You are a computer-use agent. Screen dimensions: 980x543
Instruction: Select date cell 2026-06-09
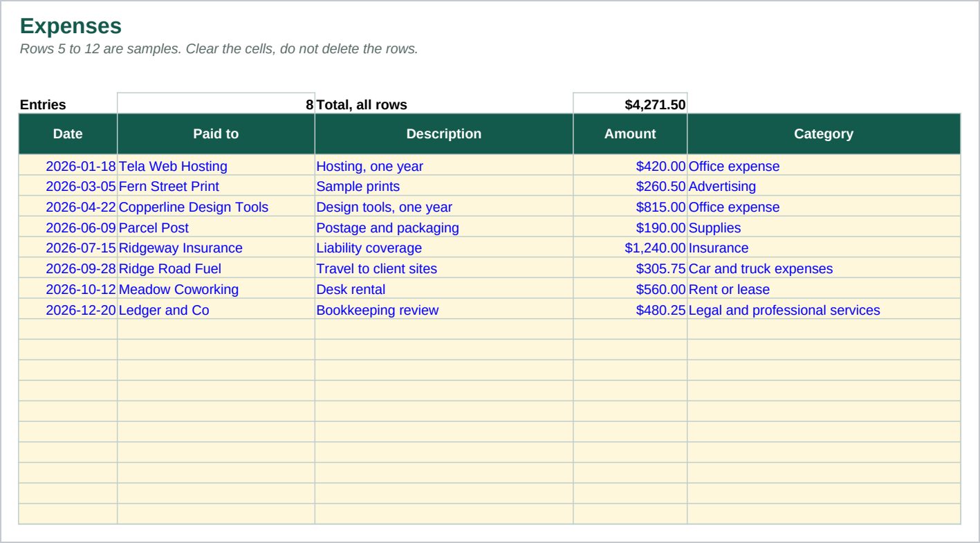pyautogui.click(x=68, y=228)
